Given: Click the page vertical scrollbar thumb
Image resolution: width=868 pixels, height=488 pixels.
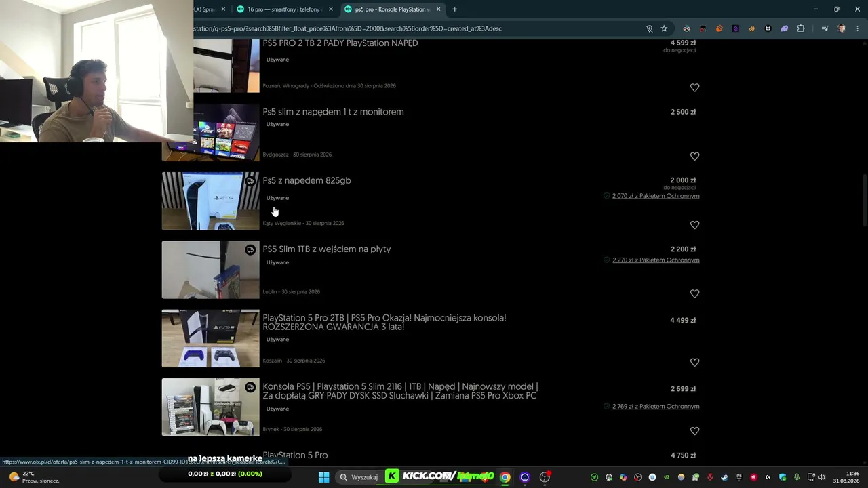Looking at the screenshot, I should [864, 200].
